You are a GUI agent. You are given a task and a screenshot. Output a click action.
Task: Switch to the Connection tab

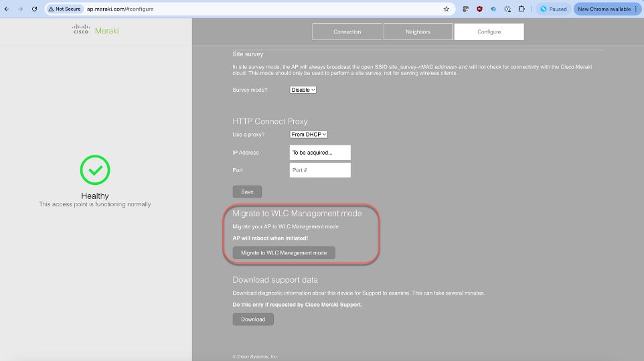pos(347,31)
